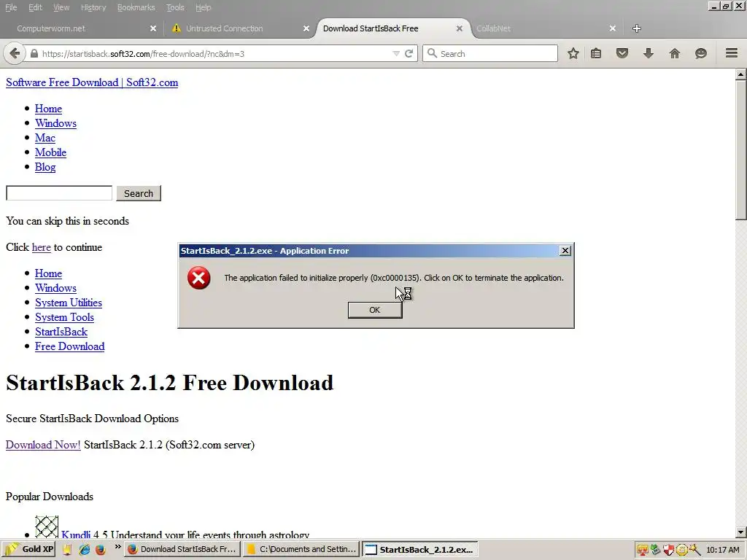The height and width of the screenshot is (560, 747).
Task: Click the Kundli thumbnail image
Action: 47,527
